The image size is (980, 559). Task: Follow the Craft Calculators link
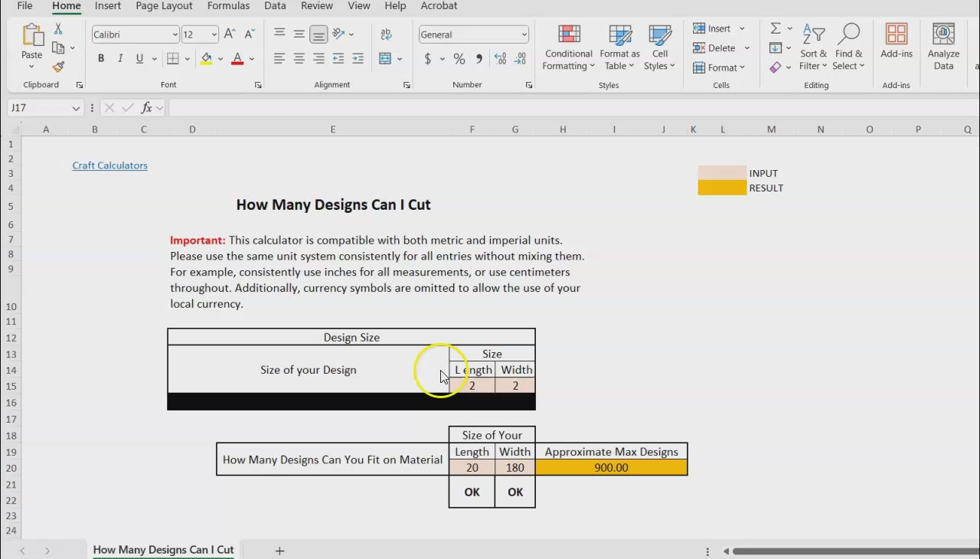coord(109,165)
